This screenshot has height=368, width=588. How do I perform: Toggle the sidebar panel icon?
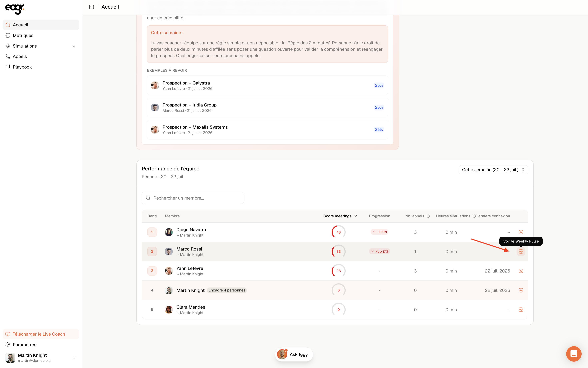click(x=92, y=7)
